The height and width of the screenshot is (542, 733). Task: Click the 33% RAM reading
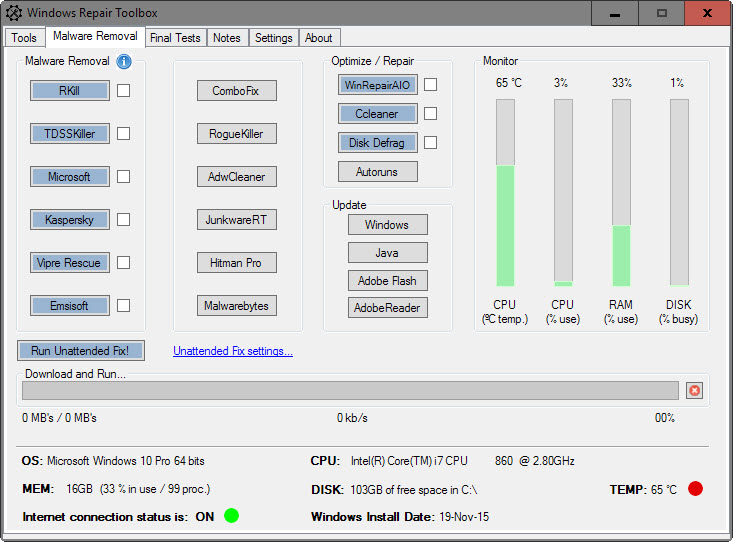tap(622, 83)
